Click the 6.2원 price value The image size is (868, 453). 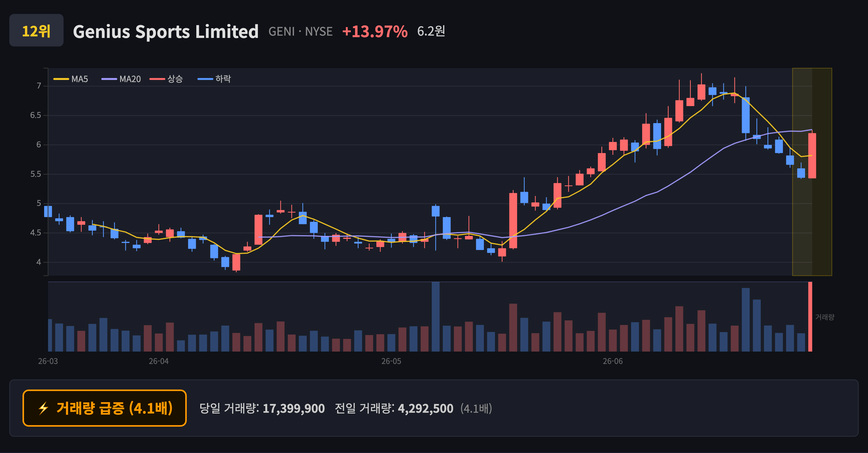point(431,31)
